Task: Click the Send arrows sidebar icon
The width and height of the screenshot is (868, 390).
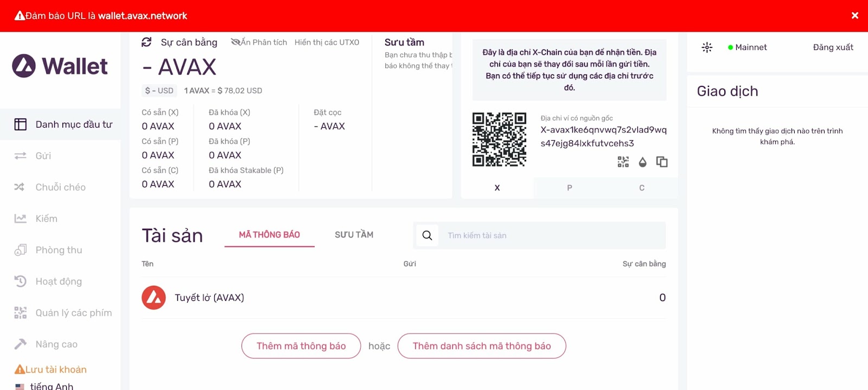Action: 21,156
